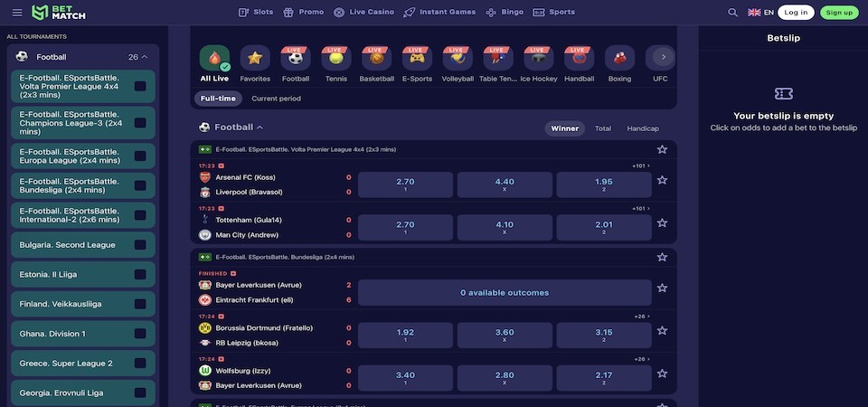
Task: Favorite the Wolfsburg vs Bayer Leverkusen match
Action: [x=662, y=374]
